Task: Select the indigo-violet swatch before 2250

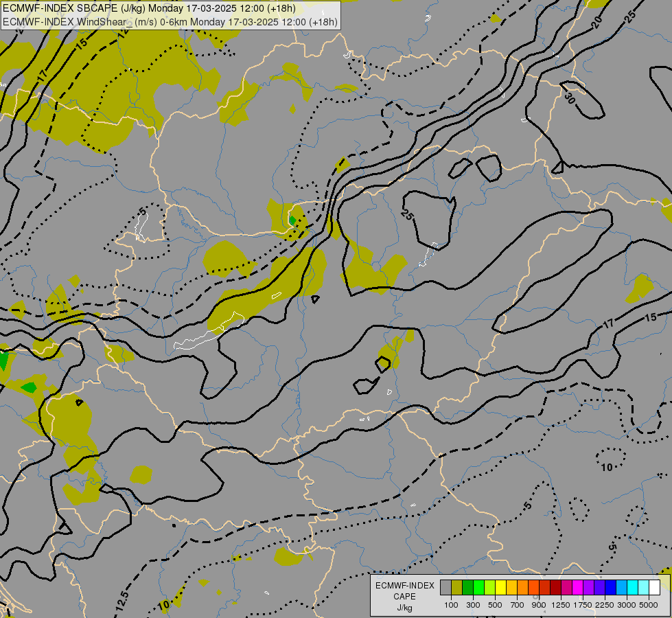Action: point(599,588)
